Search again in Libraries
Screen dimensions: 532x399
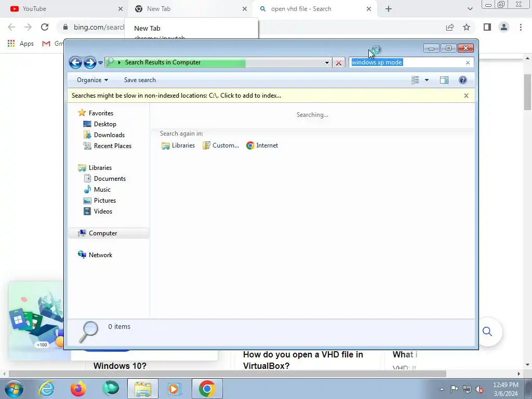[178, 145]
